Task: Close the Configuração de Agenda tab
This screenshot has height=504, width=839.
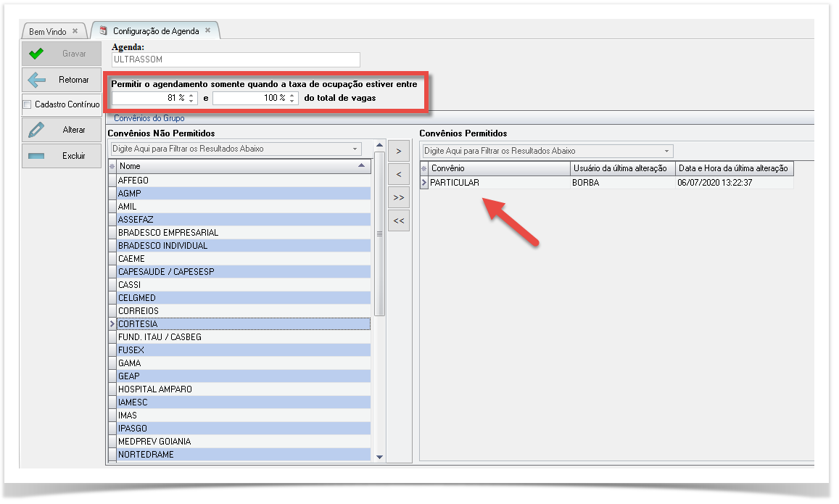Action: tap(207, 30)
